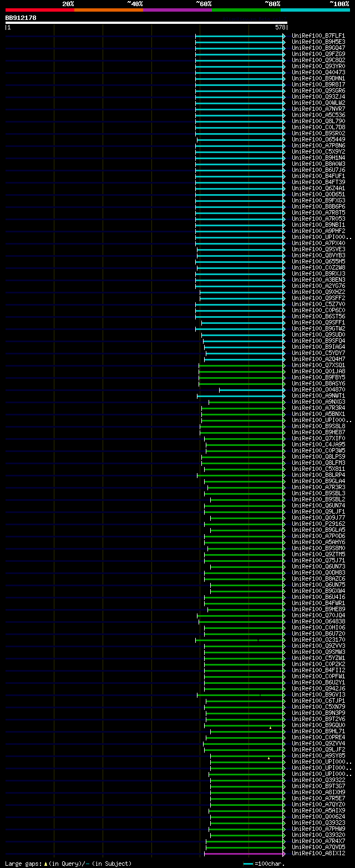Open hit UniRef100_B9H5E3
The image size is (355, 868).
tap(318, 42)
